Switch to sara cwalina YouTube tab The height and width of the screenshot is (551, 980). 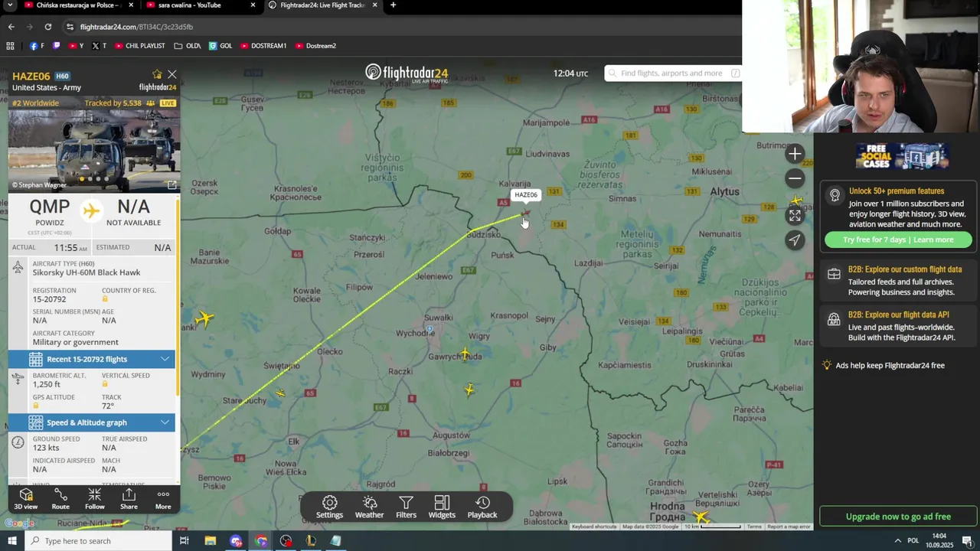201,5
